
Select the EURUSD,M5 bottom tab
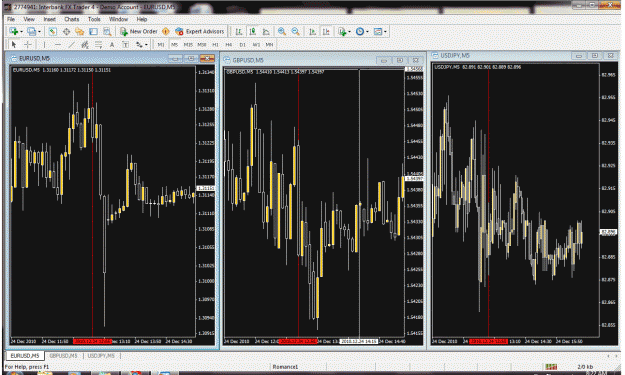point(25,355)
